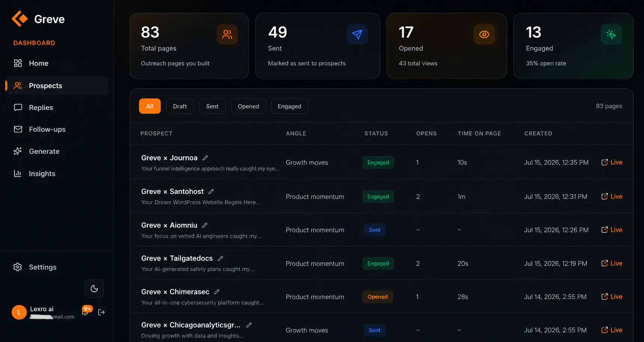Click the 35% open rate text
The height and width of the screenshot is (342, 644).
[x=546, y=64]
